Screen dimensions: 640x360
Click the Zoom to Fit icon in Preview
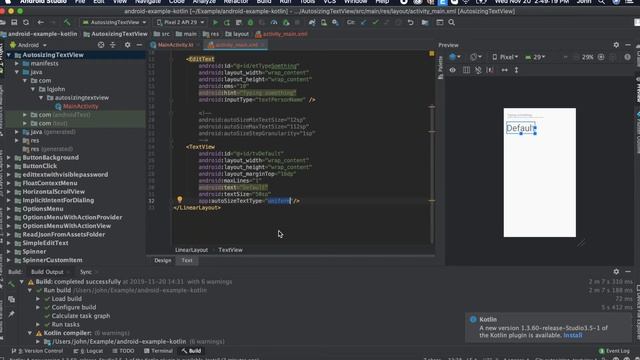tap(613, 58)
